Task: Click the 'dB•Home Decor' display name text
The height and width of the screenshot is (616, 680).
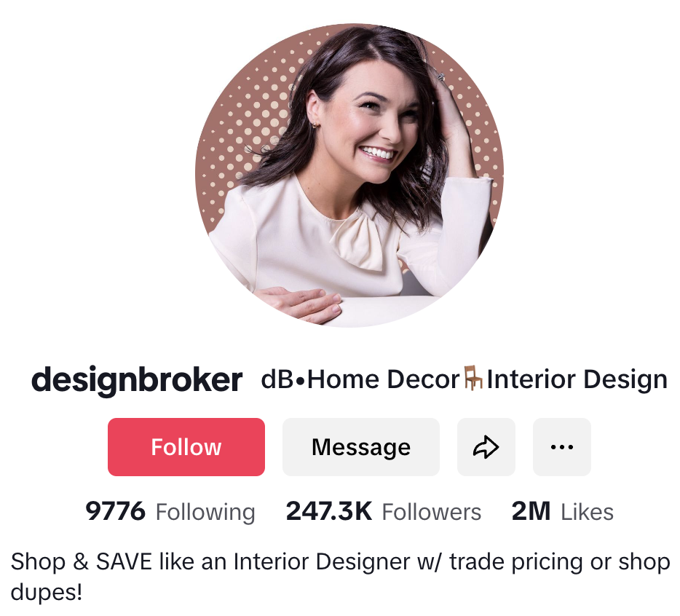Action: click(x=360, y=379)
